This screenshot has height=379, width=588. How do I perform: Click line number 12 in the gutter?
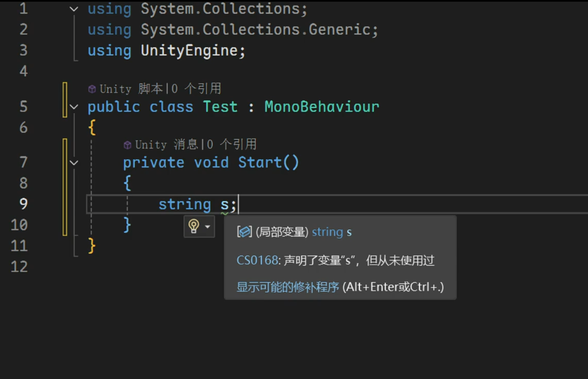pos(19,267)
